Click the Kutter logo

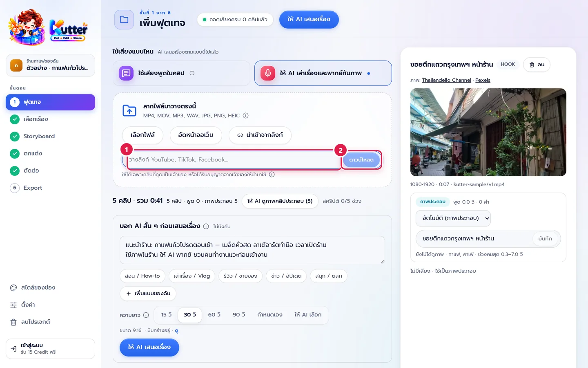[48, 27]
